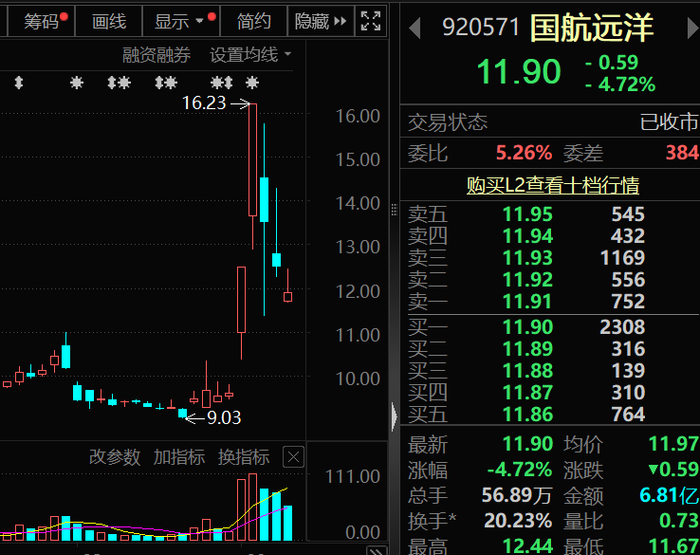
Task: Close the volume indicator panel
Action: (293, 457)
